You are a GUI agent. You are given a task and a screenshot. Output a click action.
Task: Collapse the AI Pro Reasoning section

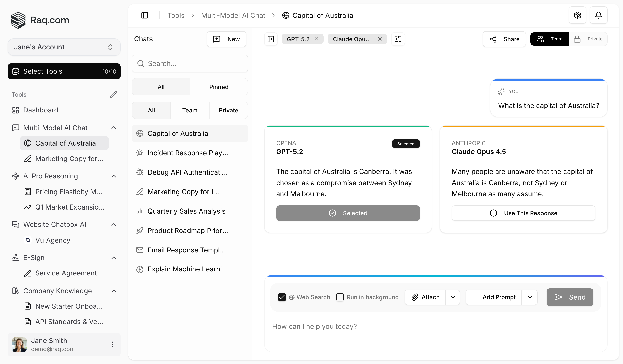[114, 176]
